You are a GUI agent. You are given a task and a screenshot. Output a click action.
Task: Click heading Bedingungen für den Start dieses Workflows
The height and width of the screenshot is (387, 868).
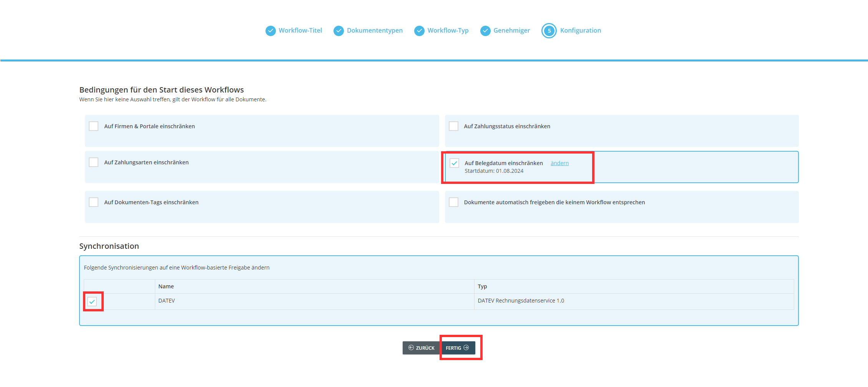(x=161, y=90)
